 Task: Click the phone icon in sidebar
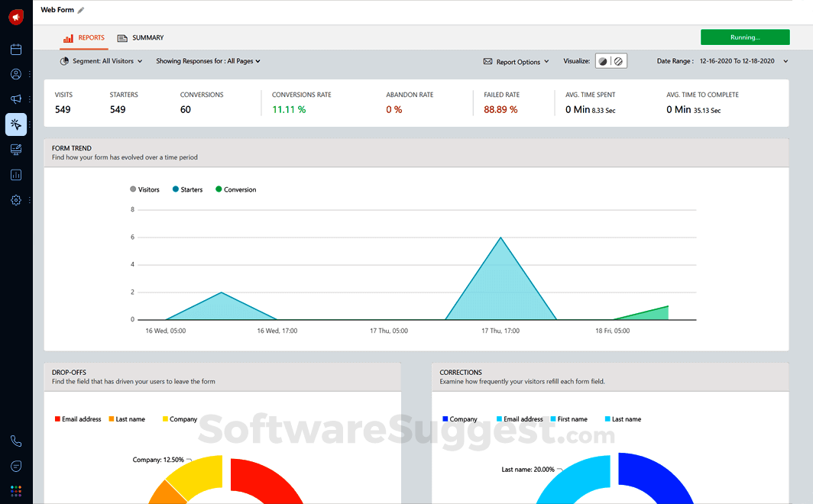click(16, 441)
